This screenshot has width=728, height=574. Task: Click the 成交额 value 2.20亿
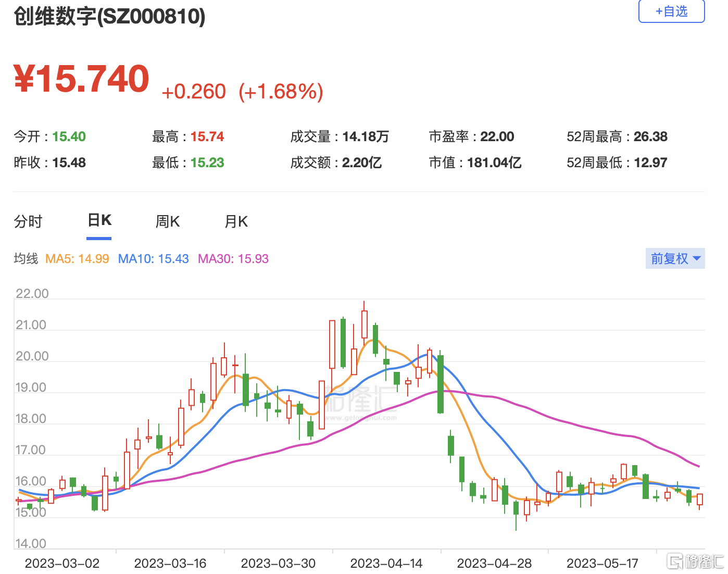362,163
